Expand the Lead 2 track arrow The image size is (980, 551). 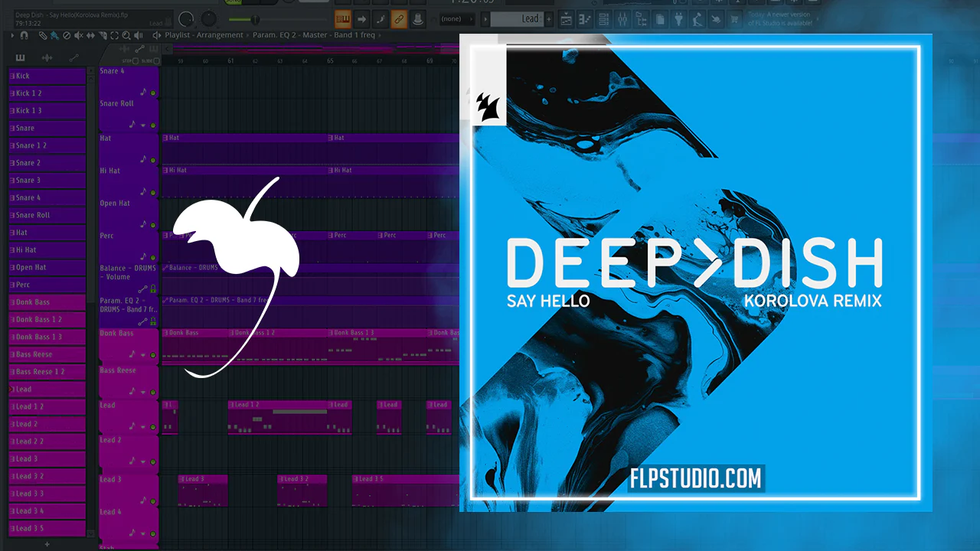pos(143,461)
